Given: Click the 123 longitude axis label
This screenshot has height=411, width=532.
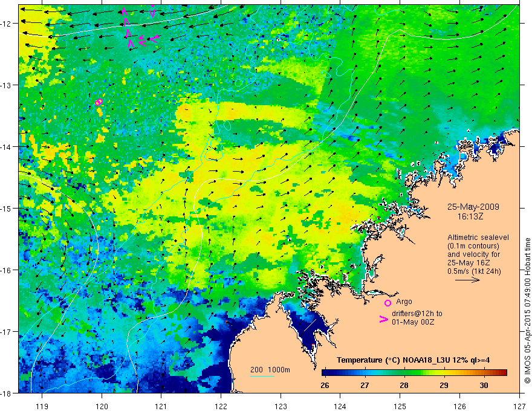Looking at the screenshot, I should [x=281, y=406].
